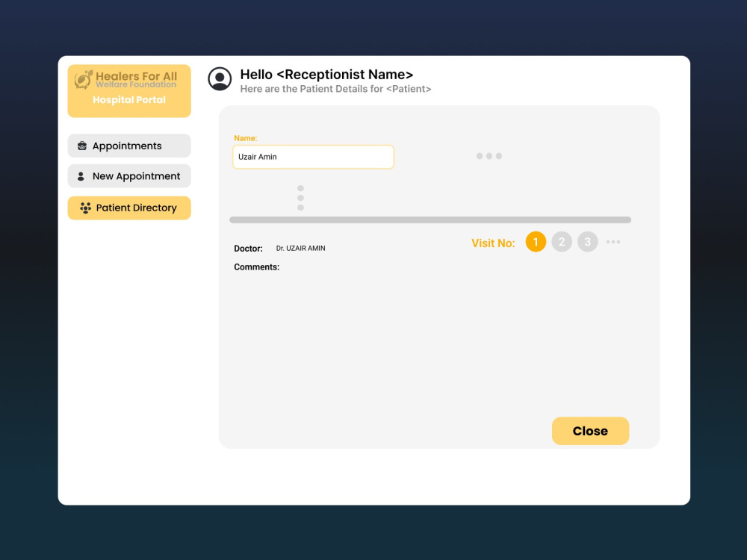747x560 pixels.
Task: Select the Patient Directory sidebar item
Action: pyautogui.click(x=129, y=208)
